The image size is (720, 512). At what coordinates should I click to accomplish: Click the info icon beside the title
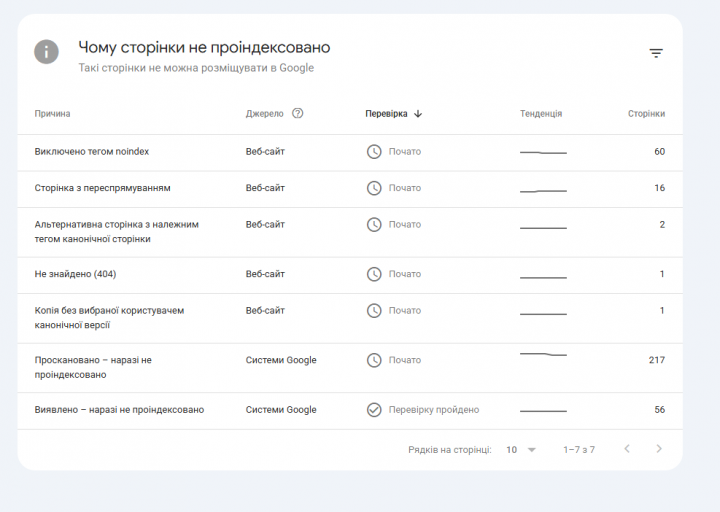point(46,51)
